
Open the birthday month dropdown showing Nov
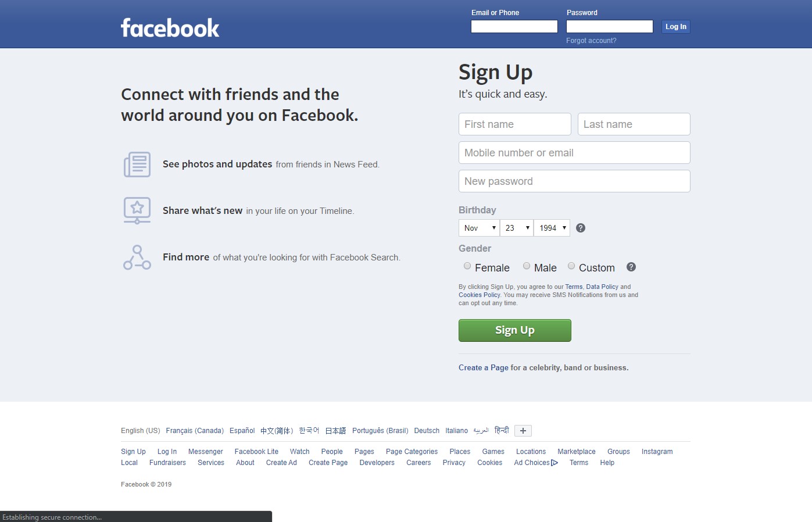point(480,228)
